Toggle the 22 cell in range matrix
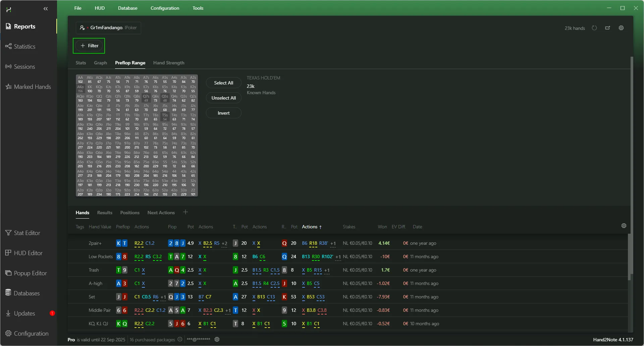The width and height of the screenshot is (644, 346). (x=193, y=192)
